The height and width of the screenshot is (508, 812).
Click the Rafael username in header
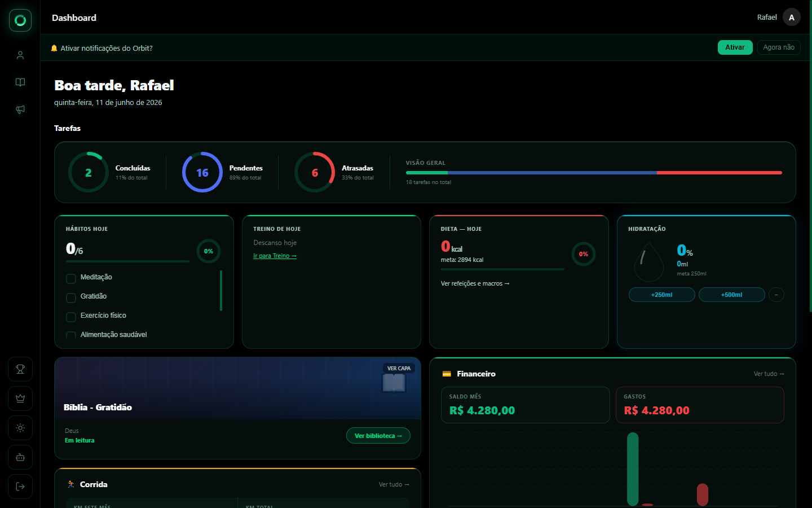(x=767, y=17)
